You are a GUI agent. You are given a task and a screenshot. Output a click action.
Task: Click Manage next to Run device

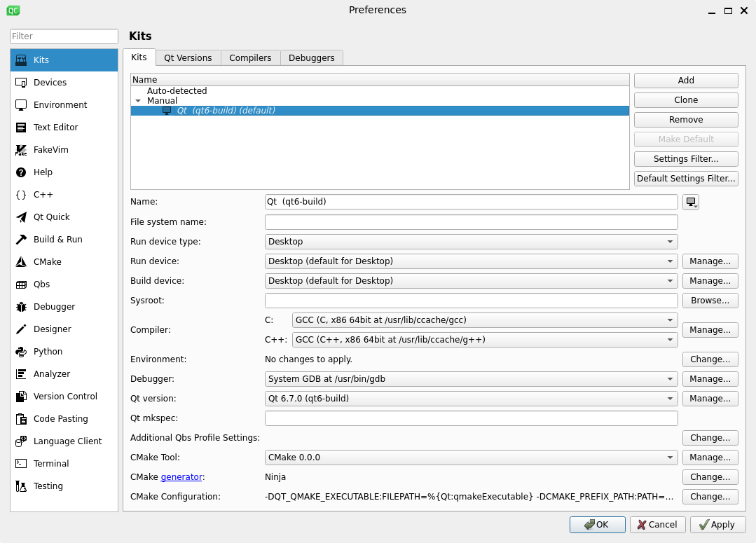(x=710, y=261)
